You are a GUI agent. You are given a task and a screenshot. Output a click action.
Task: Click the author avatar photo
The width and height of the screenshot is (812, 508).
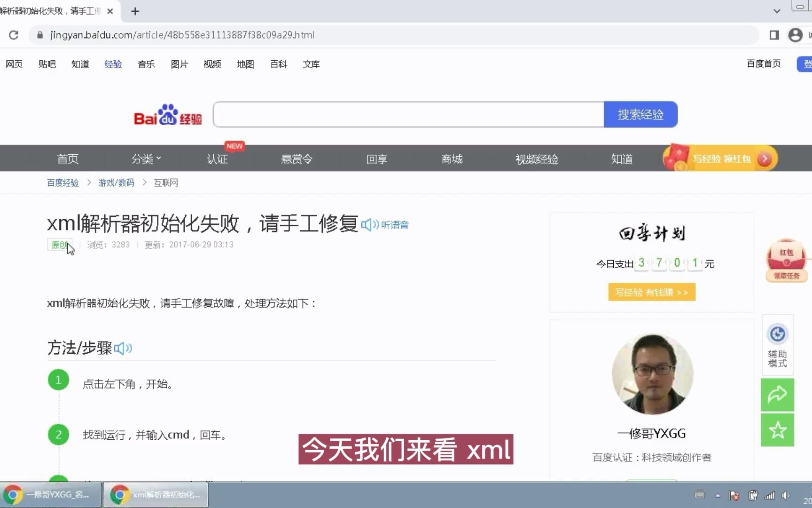pyautogui.click(x=652, y=374)
